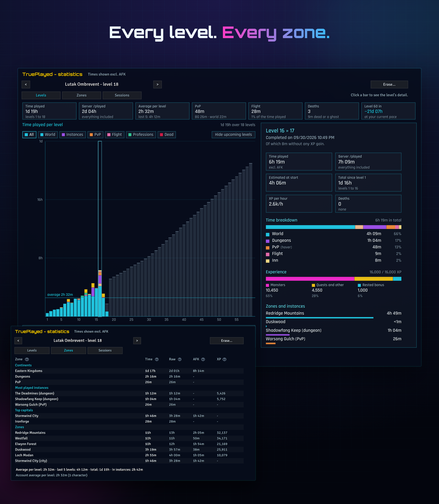Click Erase... in the front Zones window

click(227, 341)
